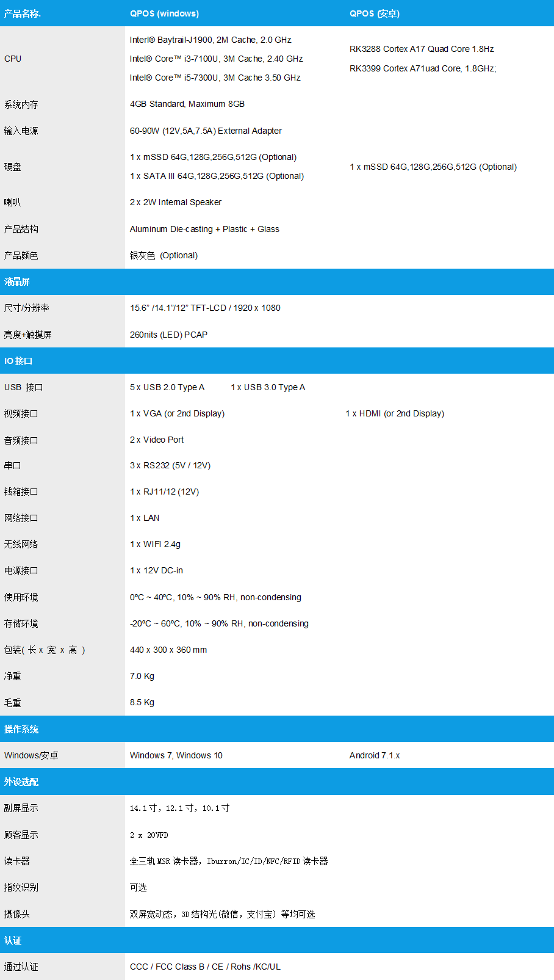Screen dimensions: 554x980
Task: Click the IO 接口 section header
Action: (x=18, y=361)
